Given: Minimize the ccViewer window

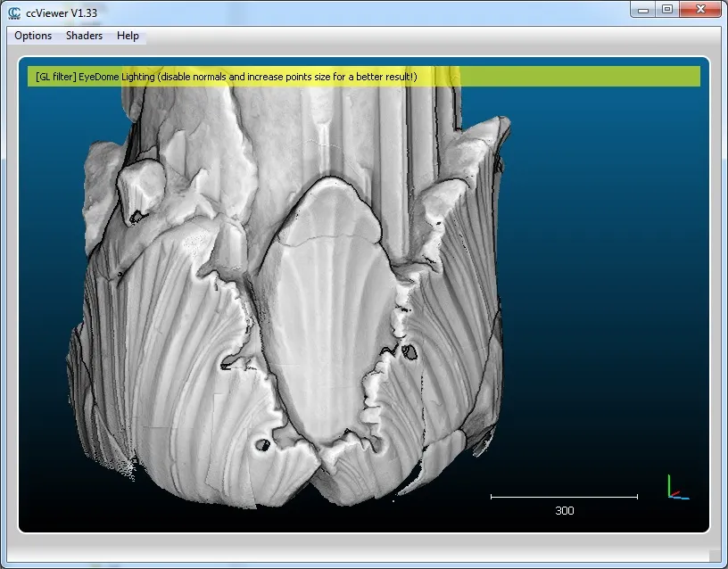Looking at the screenshot, I should pos(643,9).
